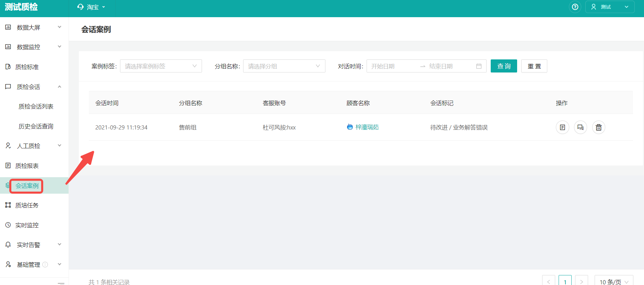The width and height of the screenshot is (644, 285).
Task: Click the 分组名称 column header in table
Action: pyautogui.click(x=191, y=103)
